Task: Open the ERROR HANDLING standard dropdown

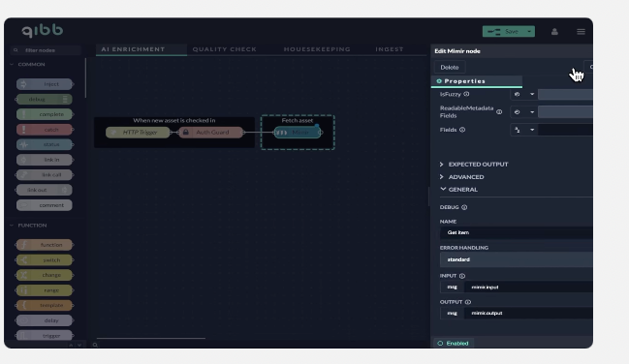Action: pos(517,259)
